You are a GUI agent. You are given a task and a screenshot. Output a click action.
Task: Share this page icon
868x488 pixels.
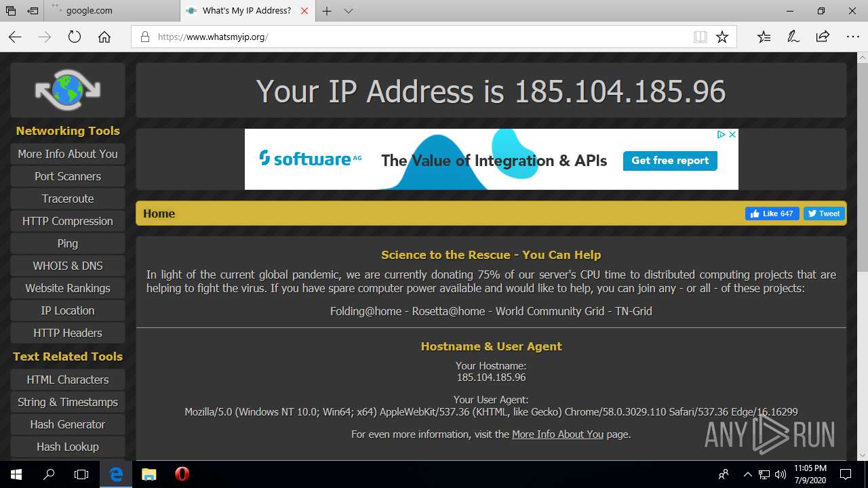[823, 37]
